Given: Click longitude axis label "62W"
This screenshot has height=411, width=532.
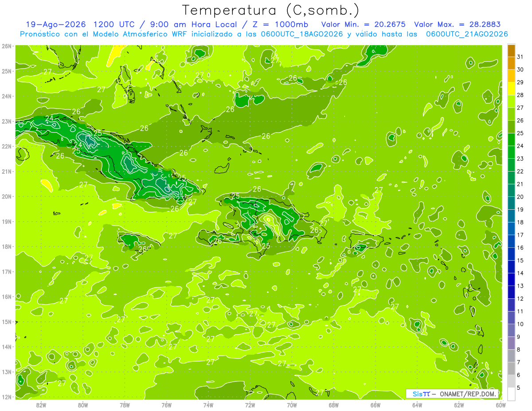Looking at the screenshot, I should click(459, 405).
